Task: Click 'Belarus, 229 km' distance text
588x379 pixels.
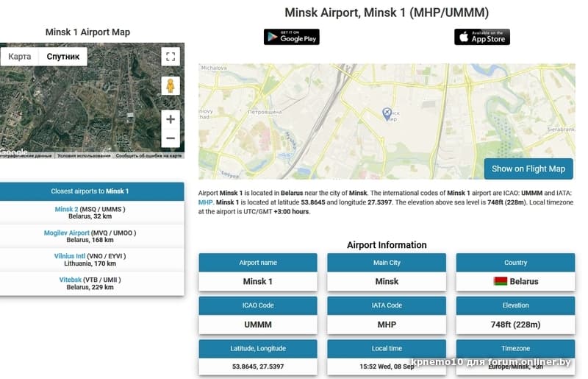Action: [x=90, y=287]
